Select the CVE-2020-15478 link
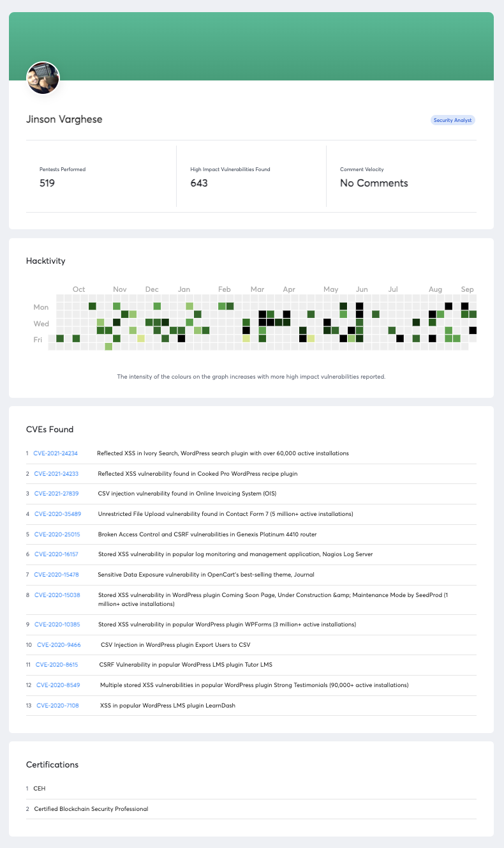The height and width of the screenshot is (848, 504). [56, 575]
